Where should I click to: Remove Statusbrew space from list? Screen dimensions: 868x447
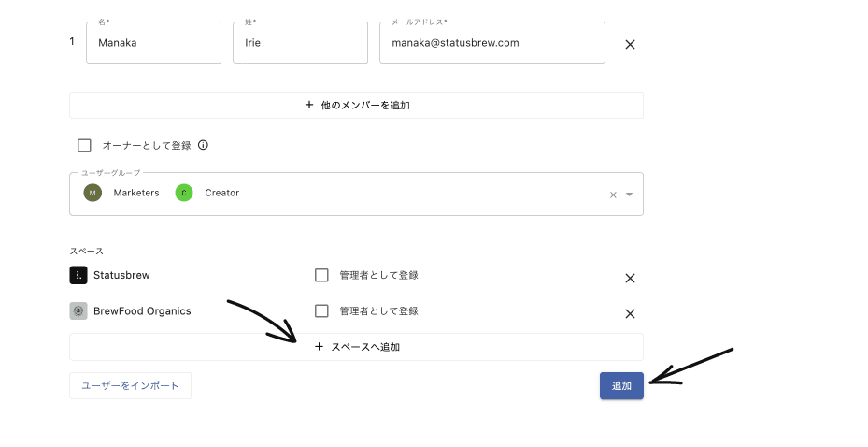click(x=630, y=278)
